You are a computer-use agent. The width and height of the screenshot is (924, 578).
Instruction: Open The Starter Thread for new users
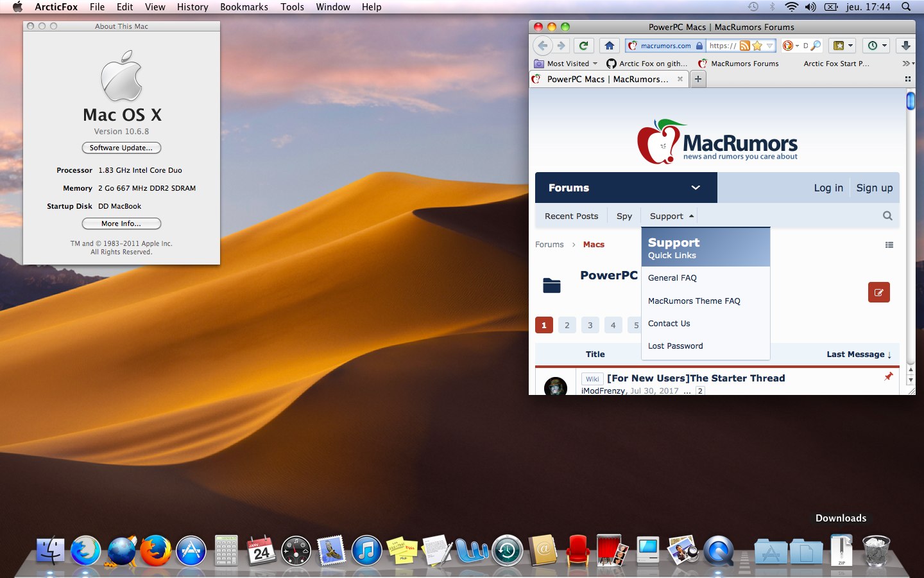click(x=696, y=378)
